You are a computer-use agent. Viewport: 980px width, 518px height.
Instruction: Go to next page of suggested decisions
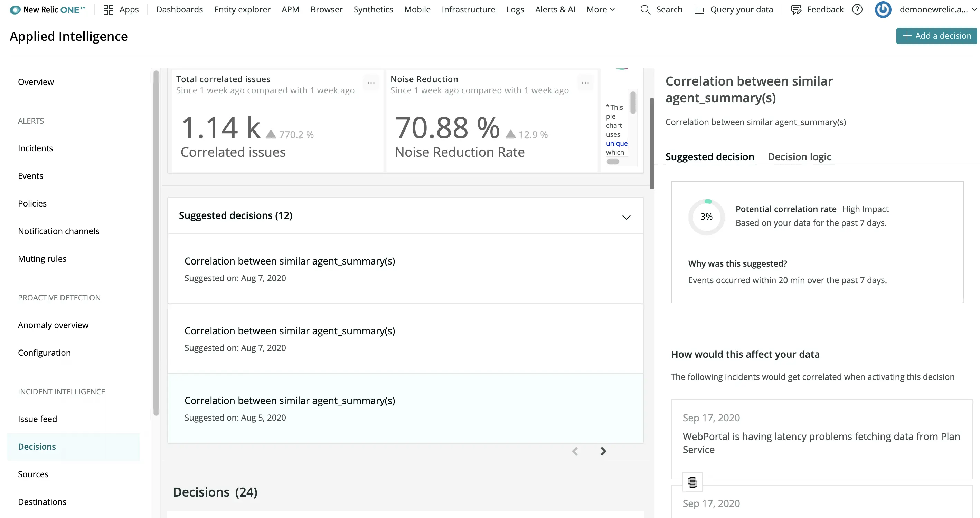(603, 451)
